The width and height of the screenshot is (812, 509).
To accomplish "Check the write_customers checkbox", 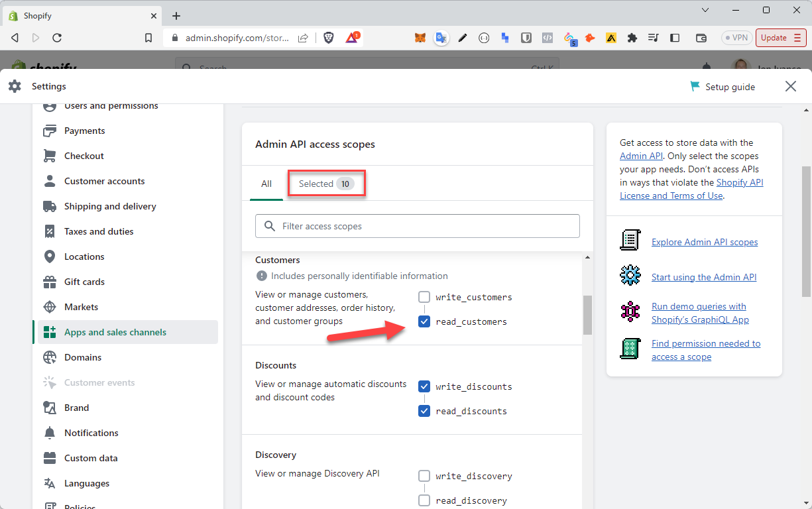I will [x=424, y=297].
